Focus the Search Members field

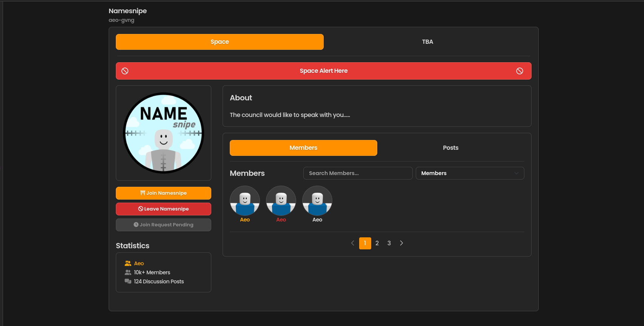pyautogui.click(x=358, y=173)
